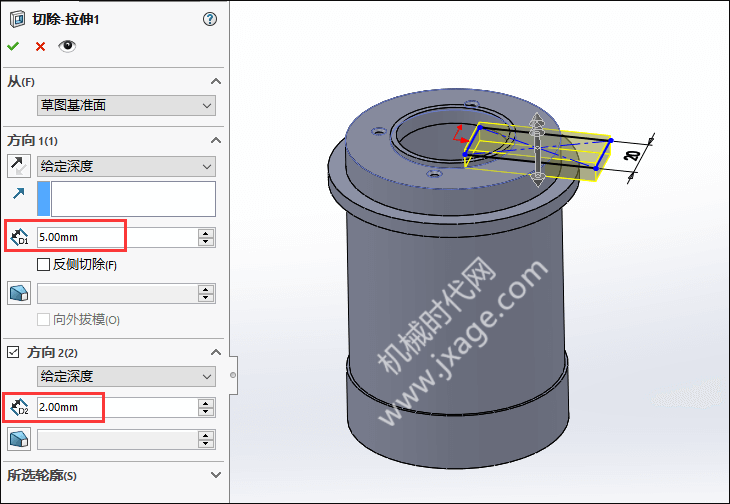Increase the direction 2 draft angle spinner

[x=206, y=435]
